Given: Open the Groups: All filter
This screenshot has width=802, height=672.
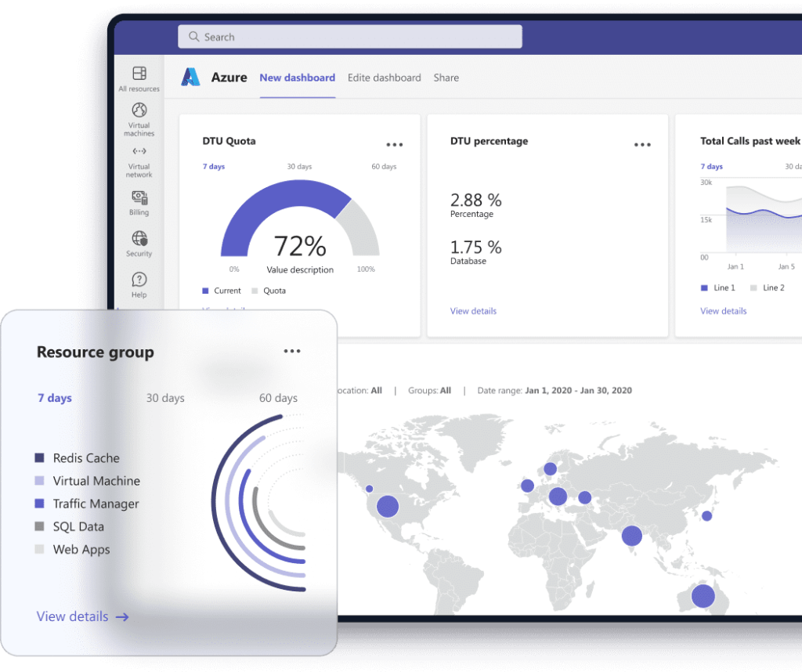Looking at the screenshot, I should (430, 391).
